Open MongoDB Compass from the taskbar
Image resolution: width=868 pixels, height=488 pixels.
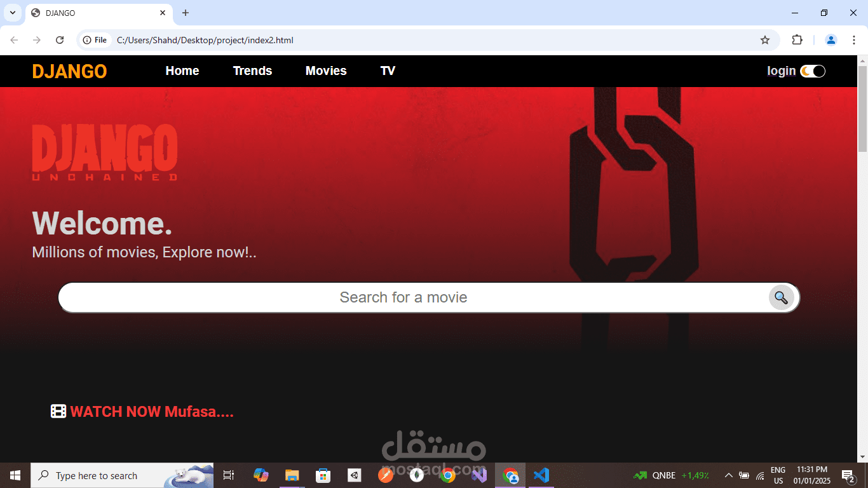[x=417, y=475]
